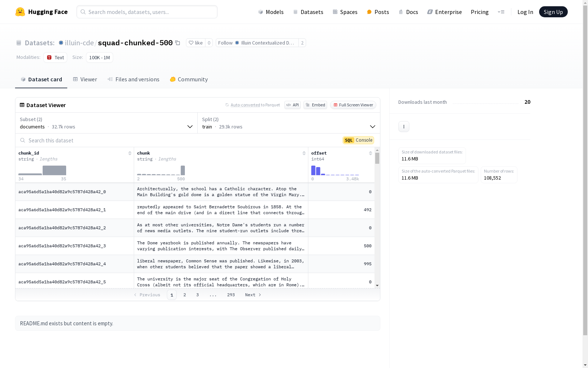Click the chunk starting "liberal newspaper, Common Sense"
Image resolution: width=588 pixels, height=368 pixels.
[x=221, y=264]
